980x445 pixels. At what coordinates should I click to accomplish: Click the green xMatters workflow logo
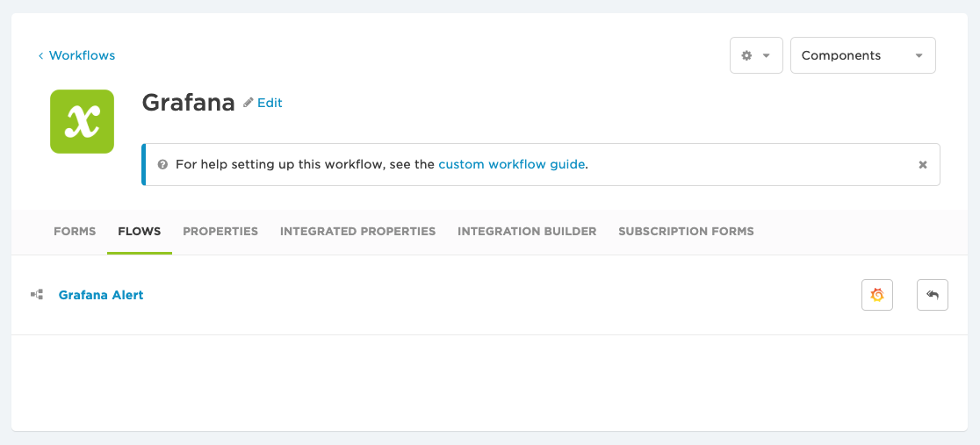[82, 121]
